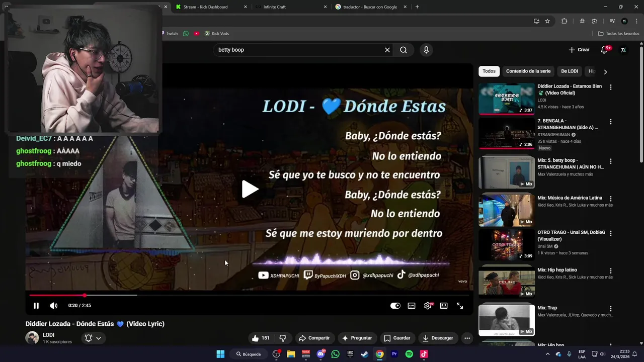
Task: Open options for Mix: 5. betty boop
Action: [x=611, y=161]
